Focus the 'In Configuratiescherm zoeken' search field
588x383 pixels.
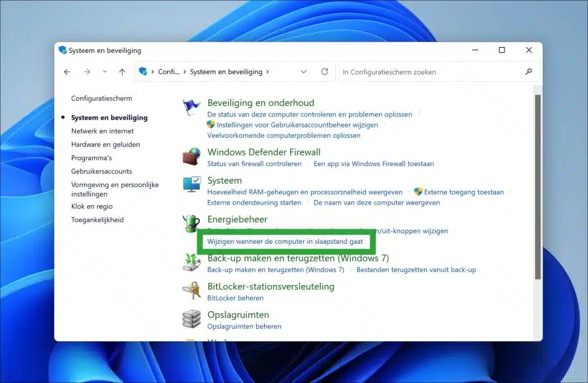click(x=439, y=72)
